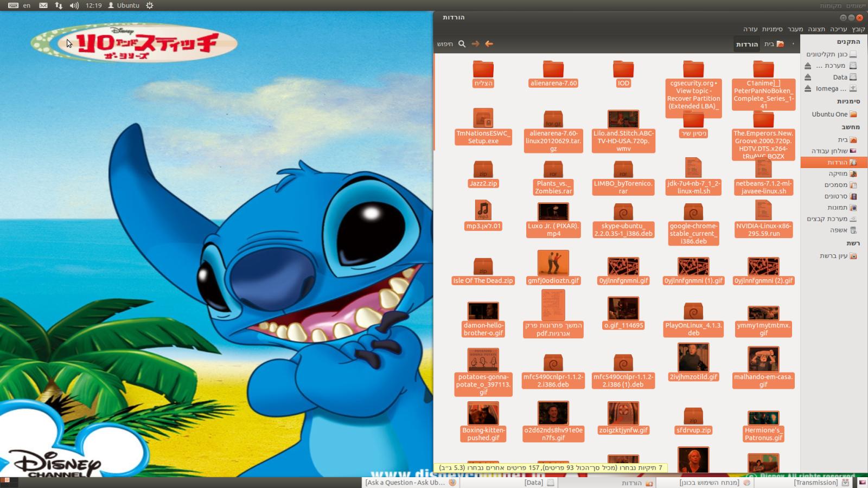Viewport: 868px width, 488px height.
Task: Select NVIDIA-Linux-x86-295.59.run file icon
Action: [763, 210]
